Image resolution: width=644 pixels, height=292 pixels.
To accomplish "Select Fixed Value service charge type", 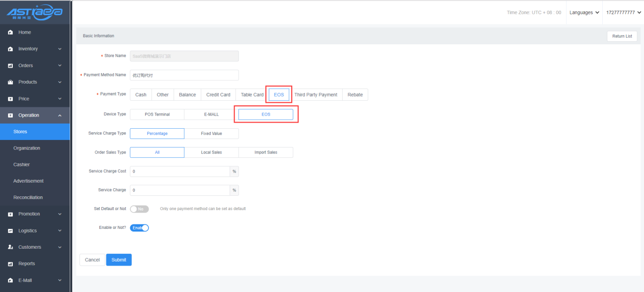I will coord(211,134).
